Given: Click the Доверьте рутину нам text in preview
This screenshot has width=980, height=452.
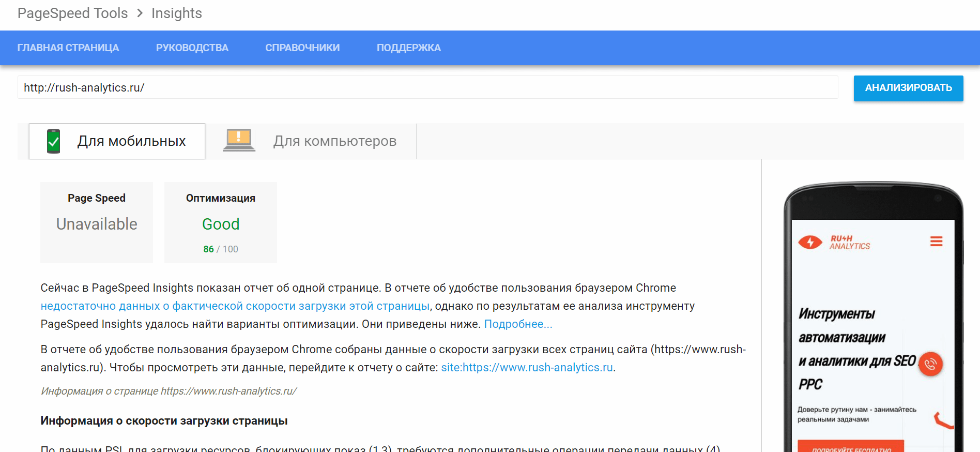Looking at the screenshot, I should coord(856,414).
